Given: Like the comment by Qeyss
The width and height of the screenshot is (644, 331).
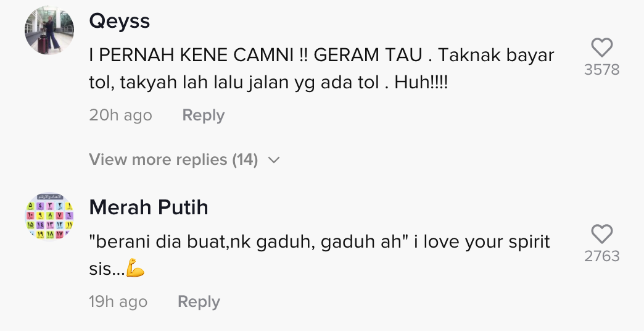Looking at the screenshot, I should (x=601, y=48).
